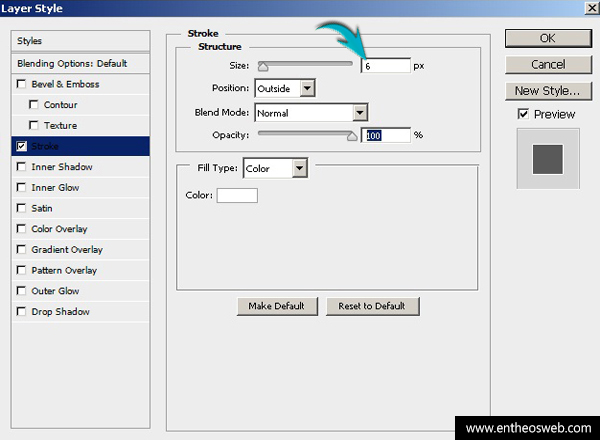Enable the Bevel & Emboss checkbox
Screen dimensions: 600x440
[x=22, y=85]
